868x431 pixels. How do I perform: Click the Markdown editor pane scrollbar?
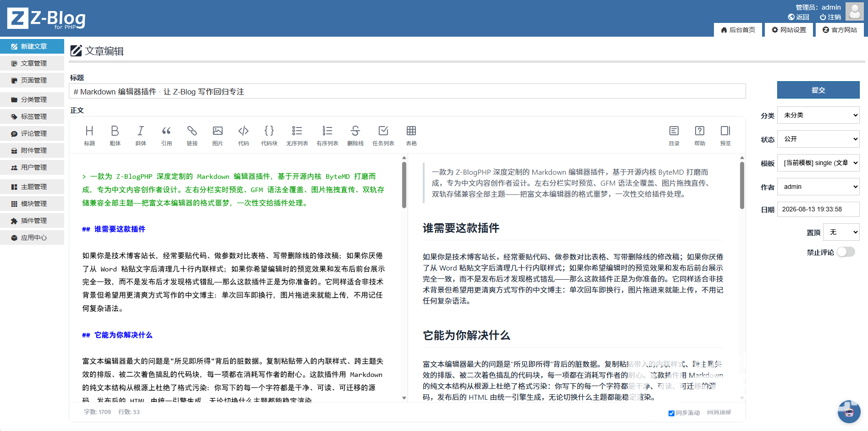pyautogui.click(x=404, y=185)
